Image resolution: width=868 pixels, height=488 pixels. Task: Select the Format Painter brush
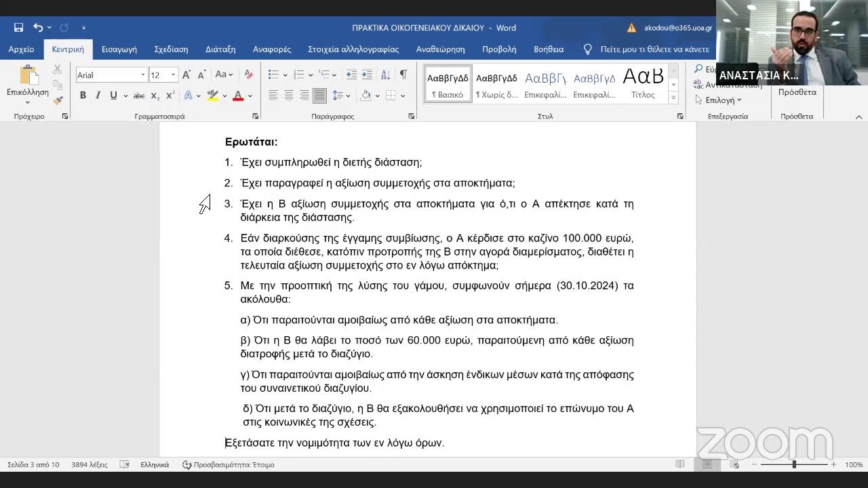pos(58,100)
